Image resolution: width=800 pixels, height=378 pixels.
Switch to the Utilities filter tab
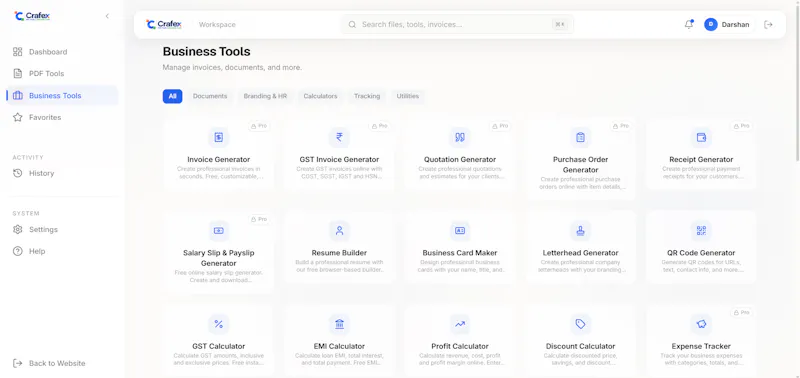pyautogui.click(x=408, y=96)
